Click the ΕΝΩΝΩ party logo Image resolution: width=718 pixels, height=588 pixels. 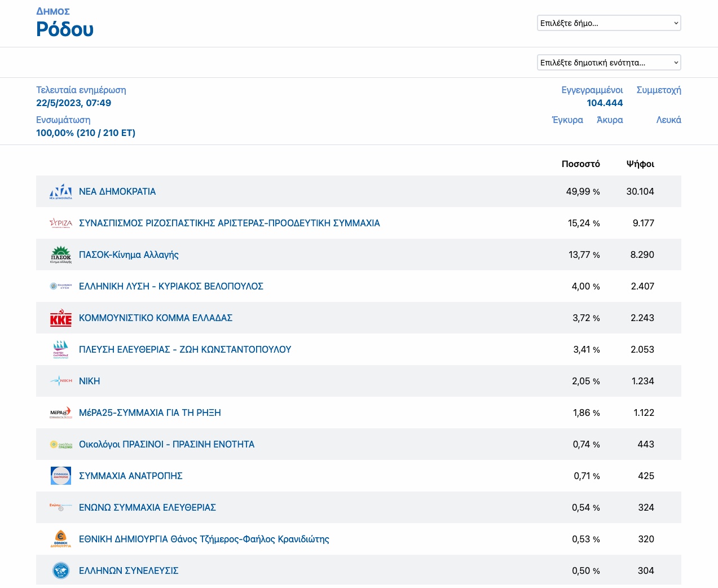(x=61, y=507)
